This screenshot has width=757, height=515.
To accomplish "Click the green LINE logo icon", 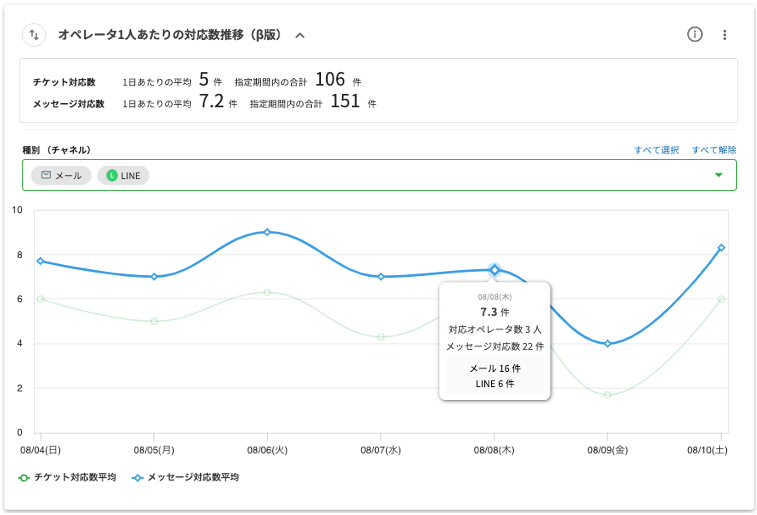I will 112,175.
